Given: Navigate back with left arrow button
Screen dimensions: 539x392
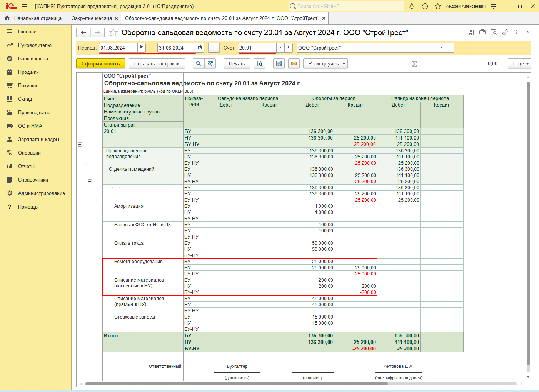Looking at the screenshot, I should click(x=83, y=33).
